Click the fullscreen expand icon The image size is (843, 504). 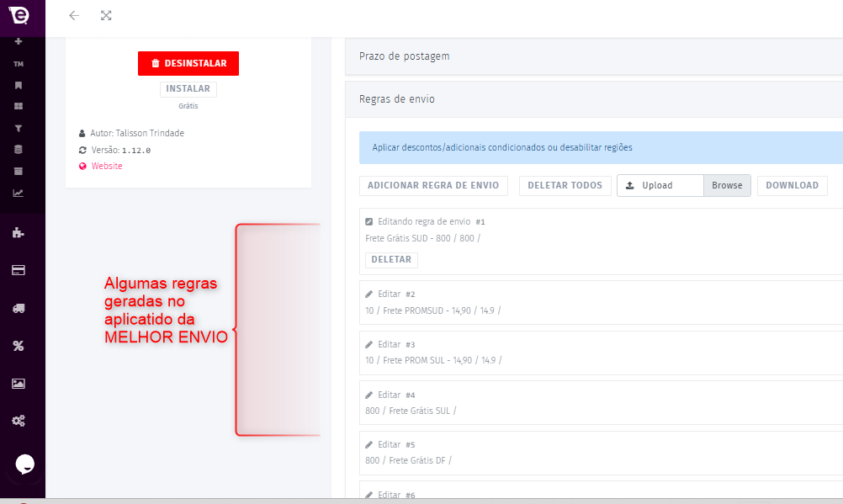(x=106, y=15)
